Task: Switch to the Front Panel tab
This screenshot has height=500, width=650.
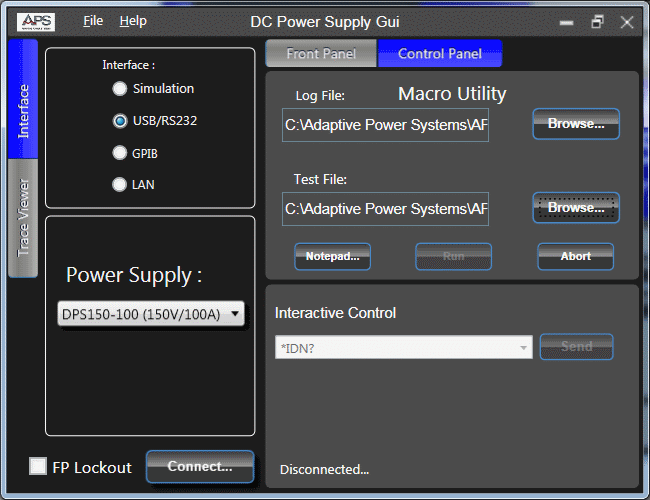Action: [320, 54]
